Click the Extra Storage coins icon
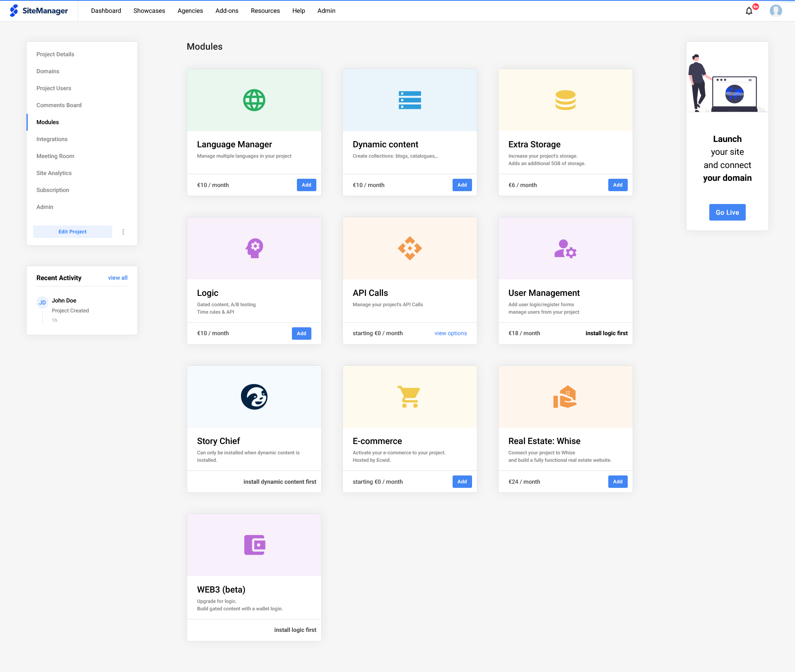The width and height of the screenshot is (795, 672). (x=566, y=100)
